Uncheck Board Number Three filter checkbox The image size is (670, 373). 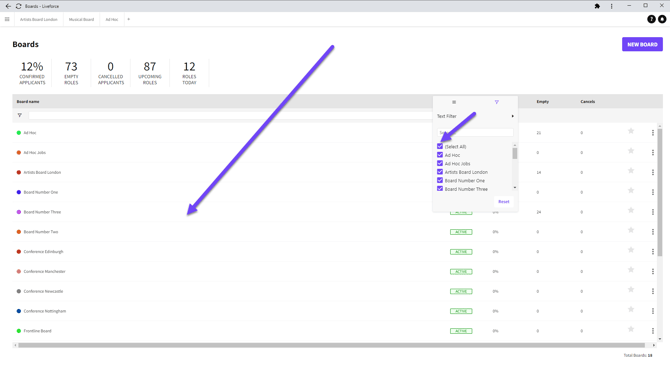[x=440, y=188]
